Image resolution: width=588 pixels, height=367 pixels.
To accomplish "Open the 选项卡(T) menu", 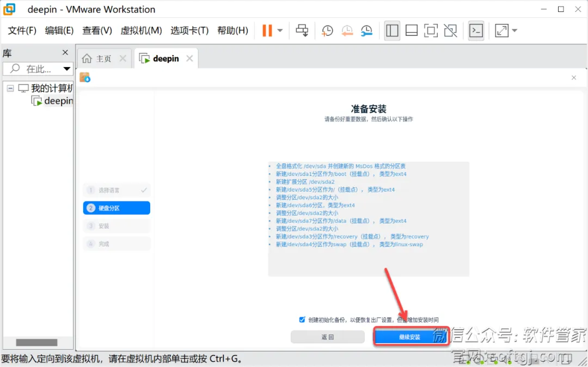I will tap(189, 30).
